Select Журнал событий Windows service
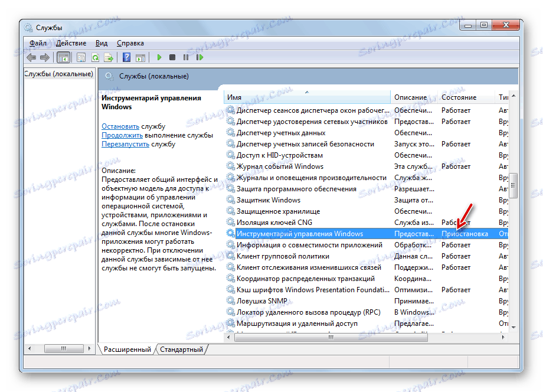 [x=367, y=166]
